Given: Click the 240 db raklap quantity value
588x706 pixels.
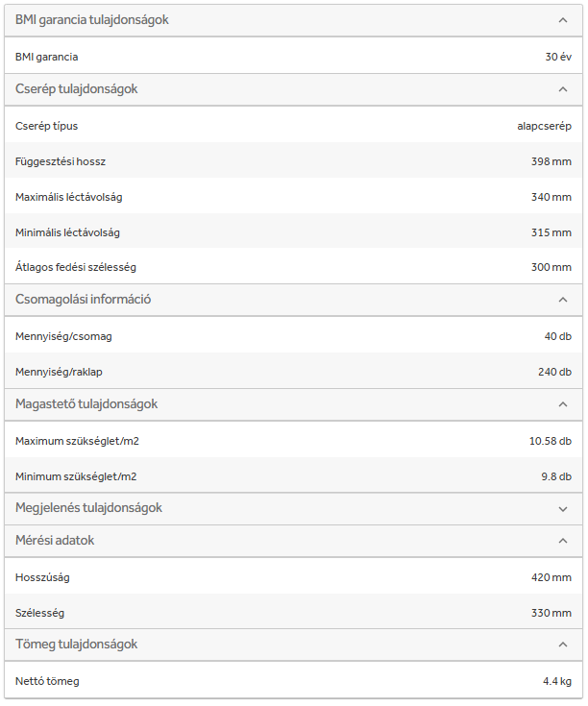Looking at the screenshot, I should click(554, 372).
